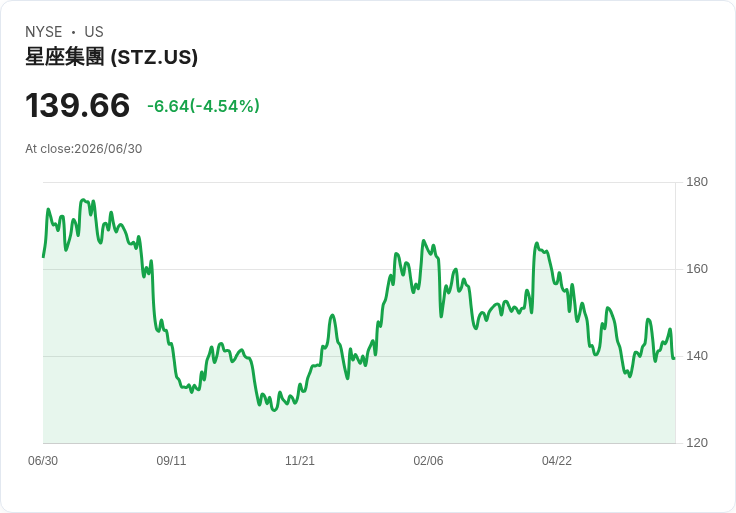Click the chart line's lowest point near 11/21
Screen dimensions: 736x513
(x=275, y=410)
